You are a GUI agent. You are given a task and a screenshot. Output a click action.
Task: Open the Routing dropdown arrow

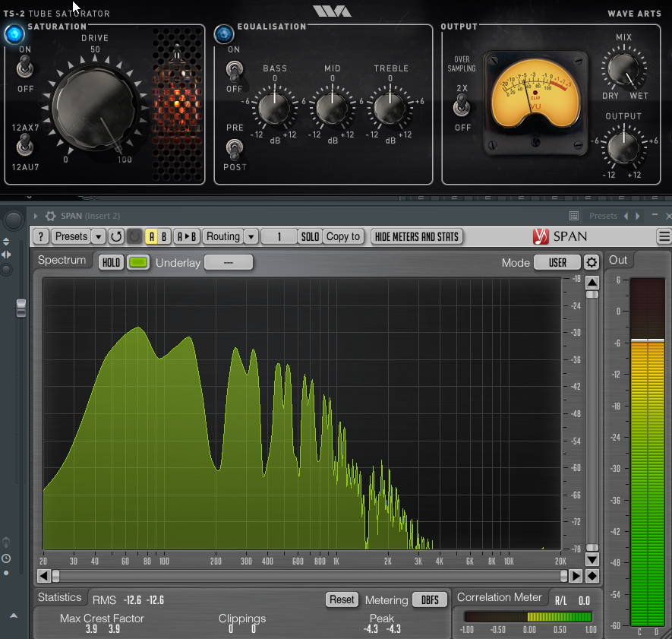pyautogui.click(x=251, y=237)
